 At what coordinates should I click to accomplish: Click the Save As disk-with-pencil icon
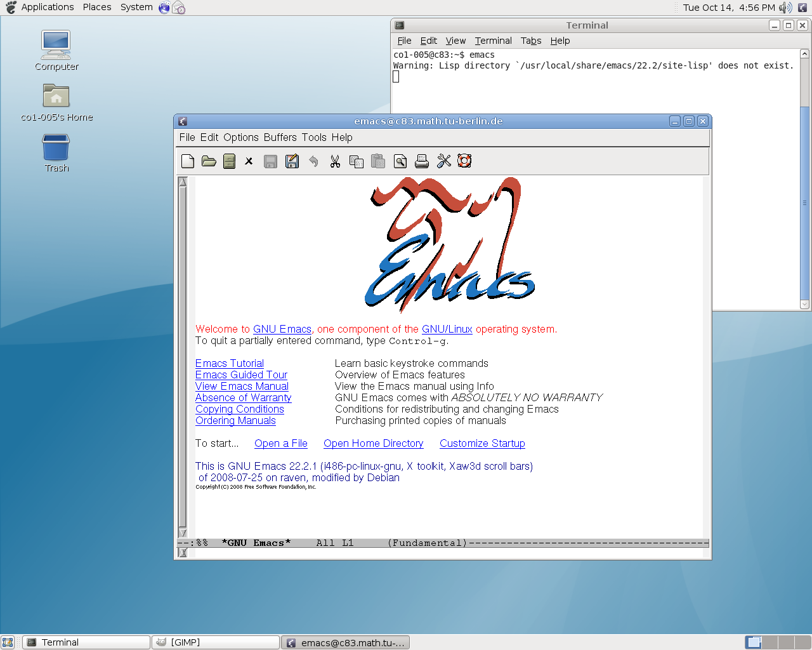[x=292, y=161]
